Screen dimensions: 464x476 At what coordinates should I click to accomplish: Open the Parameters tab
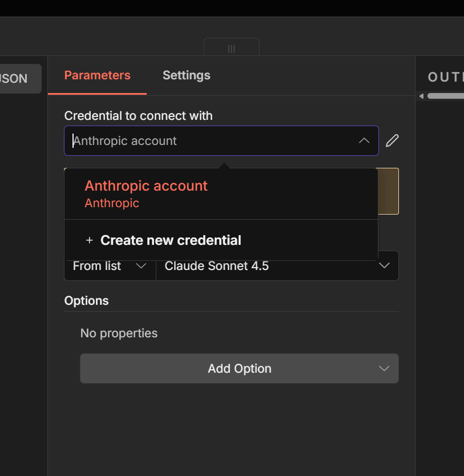[x=97, y=75]
